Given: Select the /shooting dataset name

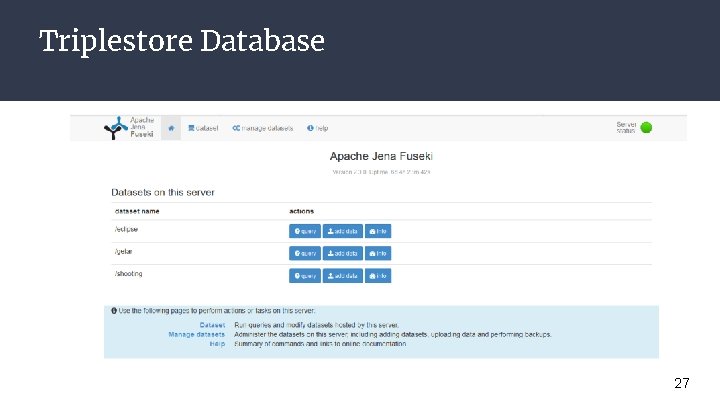Looking at the screenshot, I should pyautogui.click(x=128, y=274).
